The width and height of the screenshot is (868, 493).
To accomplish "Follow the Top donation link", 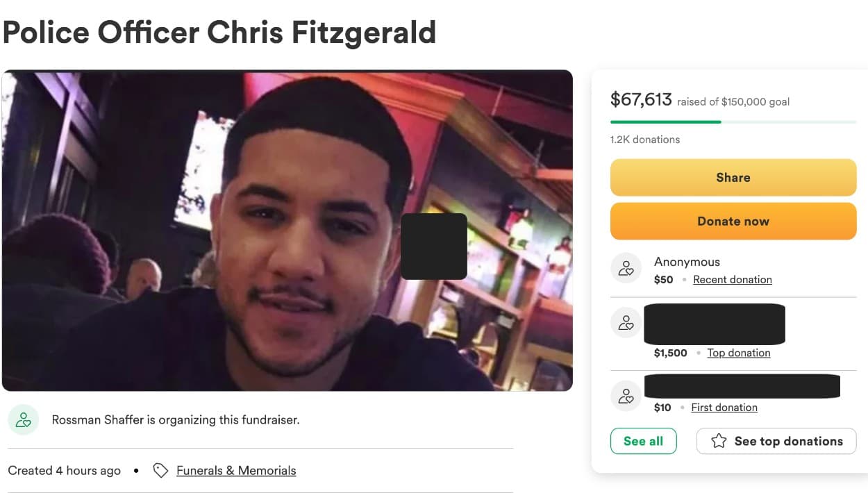I will pyautogui.click(x=739, y=353).
